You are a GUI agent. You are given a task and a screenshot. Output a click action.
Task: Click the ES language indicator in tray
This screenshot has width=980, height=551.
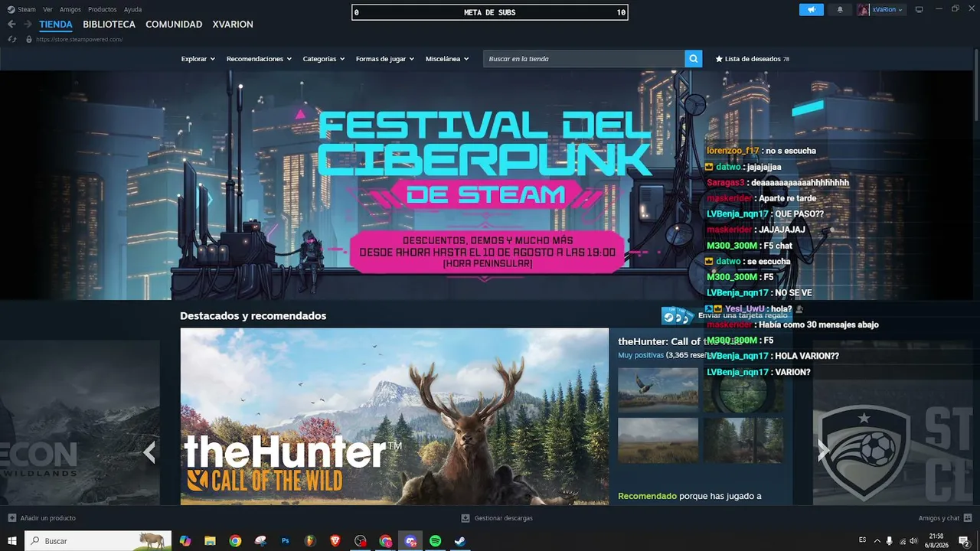863,540
